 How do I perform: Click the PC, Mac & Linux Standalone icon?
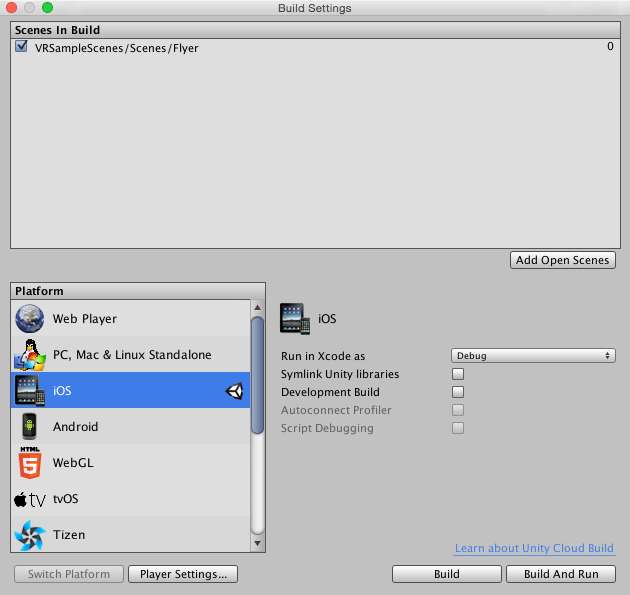coord(30,354)
